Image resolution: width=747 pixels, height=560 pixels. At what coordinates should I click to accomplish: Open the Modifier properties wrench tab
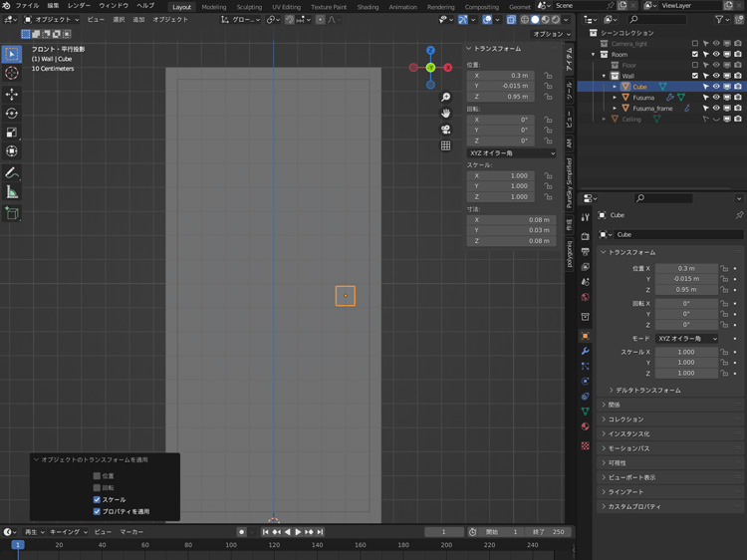pos(585,352)
